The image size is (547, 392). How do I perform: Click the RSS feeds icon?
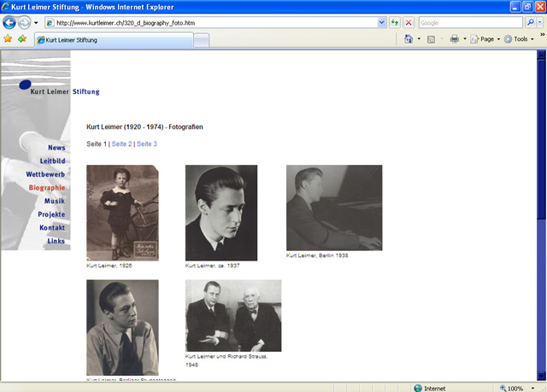point(431,39)
